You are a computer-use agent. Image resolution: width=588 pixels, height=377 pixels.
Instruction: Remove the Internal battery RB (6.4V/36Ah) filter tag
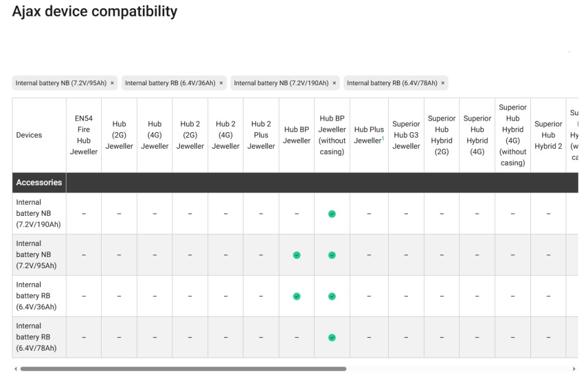tap(221, 84)
